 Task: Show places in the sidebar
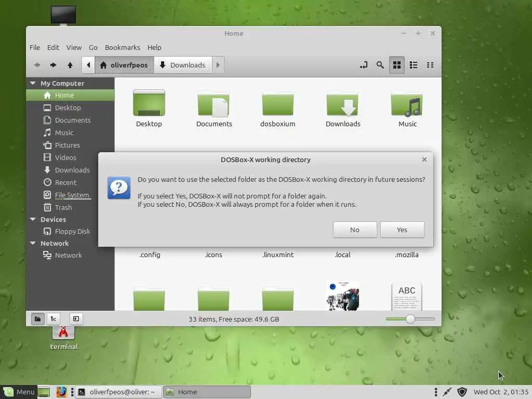click(37, 318)
